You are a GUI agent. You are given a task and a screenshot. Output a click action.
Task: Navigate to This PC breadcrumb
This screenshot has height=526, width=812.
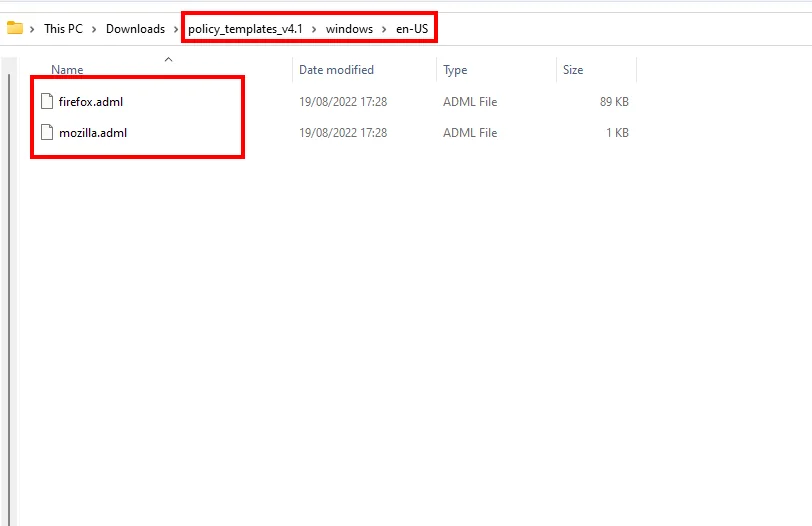[63, 29]
